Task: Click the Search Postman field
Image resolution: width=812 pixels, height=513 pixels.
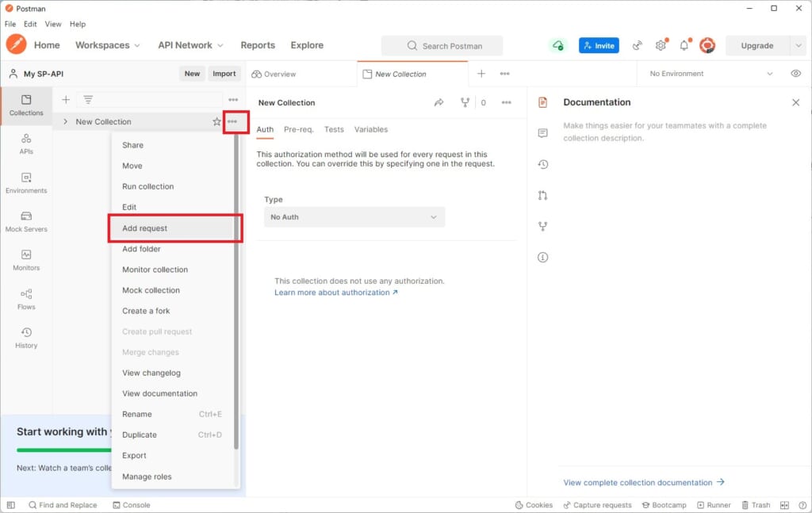Action: (x=442, y=45)
